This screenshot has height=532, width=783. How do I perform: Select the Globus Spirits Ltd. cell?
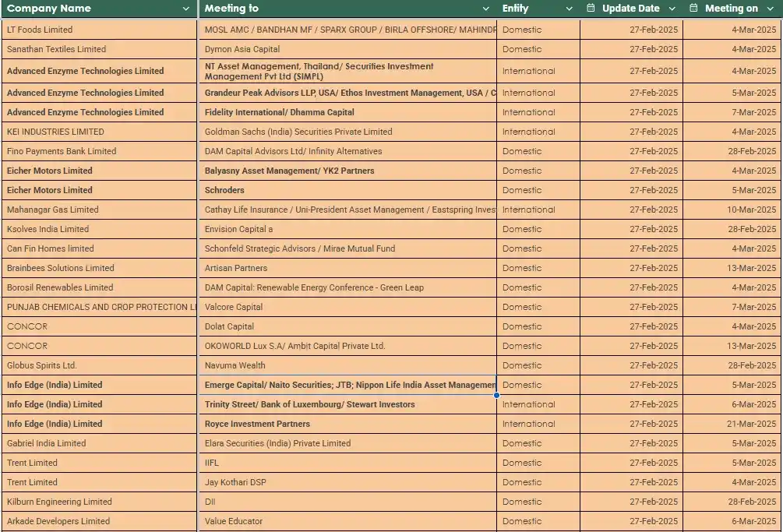point(99,365)
